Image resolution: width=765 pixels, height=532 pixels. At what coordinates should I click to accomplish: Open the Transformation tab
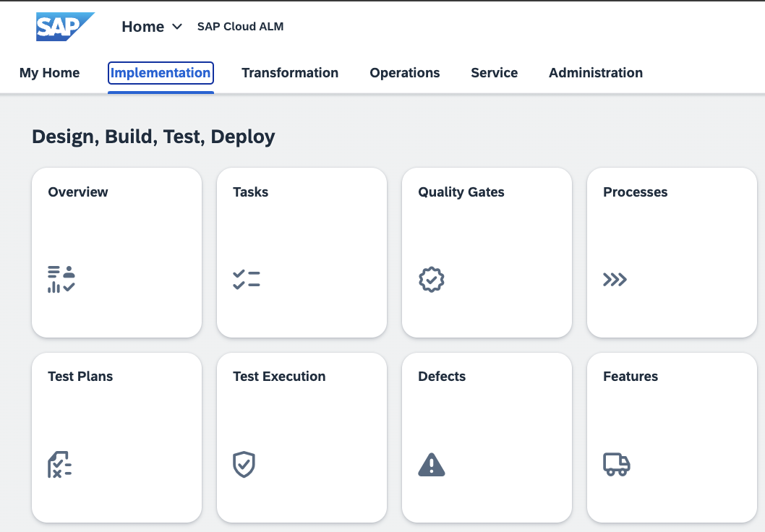[290, 73]
